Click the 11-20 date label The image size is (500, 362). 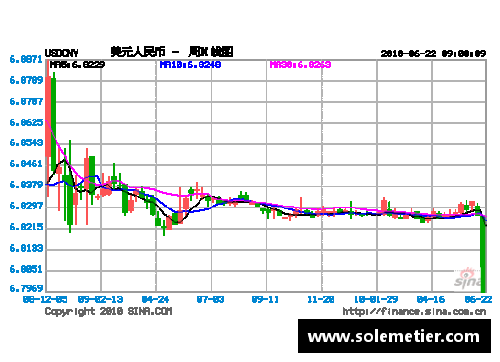[321, 299]
